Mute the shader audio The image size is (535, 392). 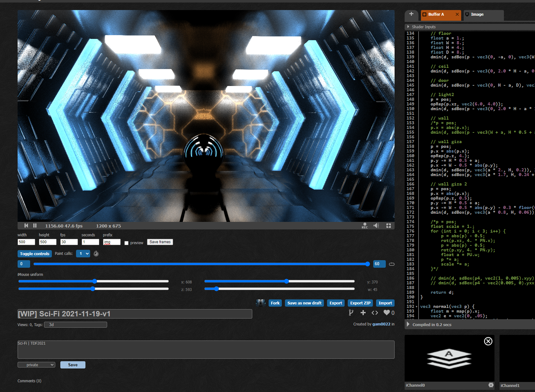[x=376, y=226]
